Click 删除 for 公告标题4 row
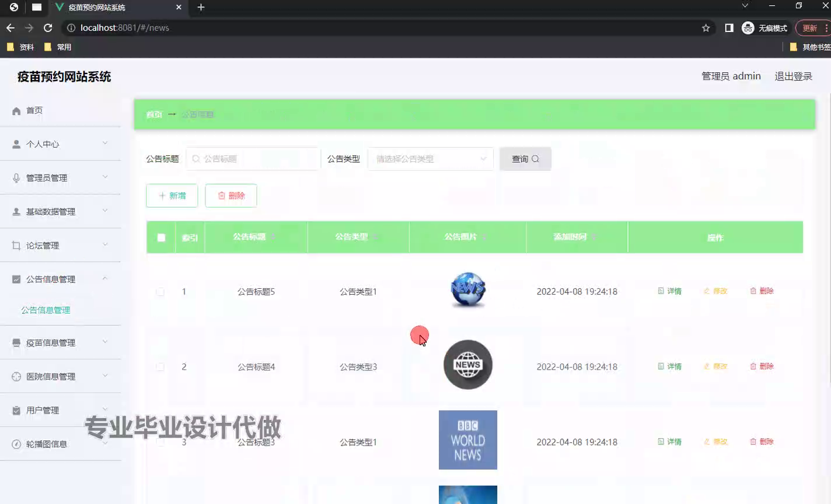Image resolution: width=831 pixels, height=504 pixels. [x=762, y=366]
